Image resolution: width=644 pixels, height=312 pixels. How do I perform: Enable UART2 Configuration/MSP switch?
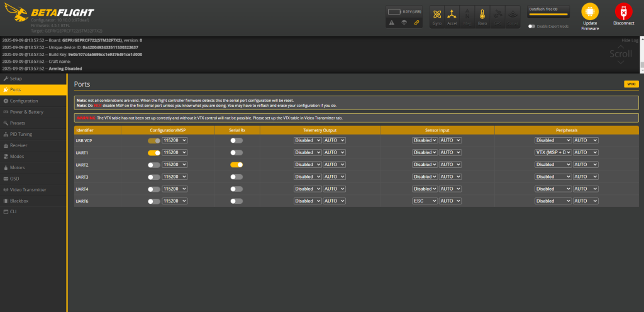tap(154, 165)
